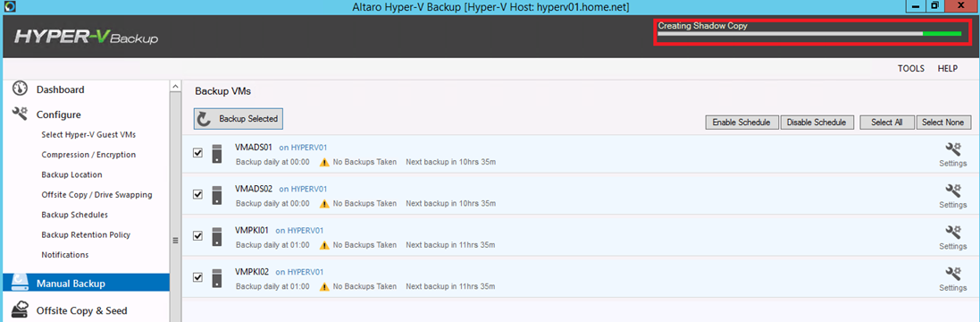Open Compression / Encryption settings
The width and height of the screenshot is (980, 322).
[88, 155]
